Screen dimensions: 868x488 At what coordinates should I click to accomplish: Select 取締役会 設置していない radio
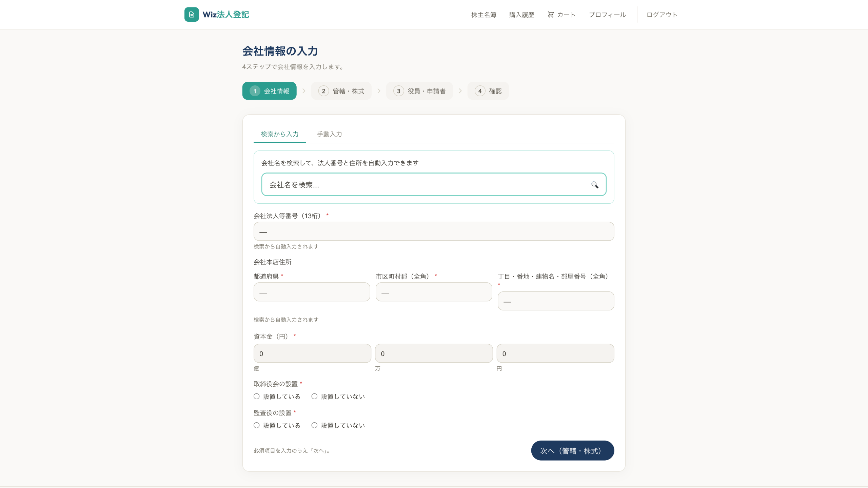tap(315, 396)
